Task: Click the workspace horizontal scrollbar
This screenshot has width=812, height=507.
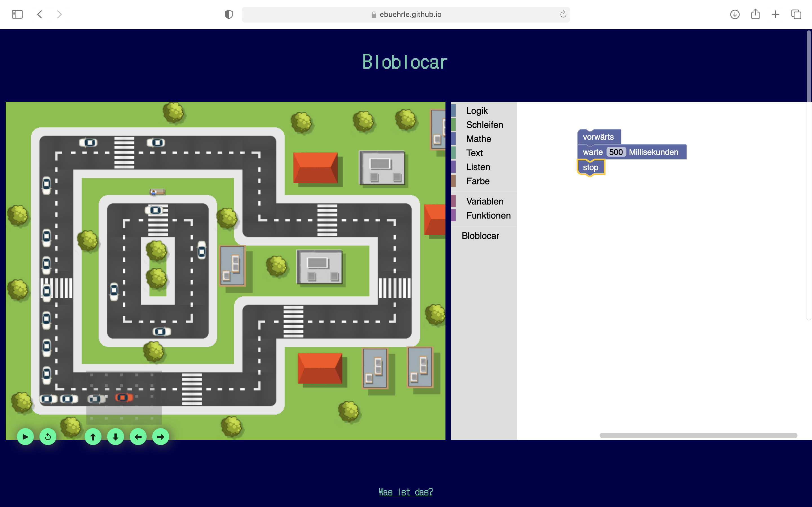Action: pos(698,435)
